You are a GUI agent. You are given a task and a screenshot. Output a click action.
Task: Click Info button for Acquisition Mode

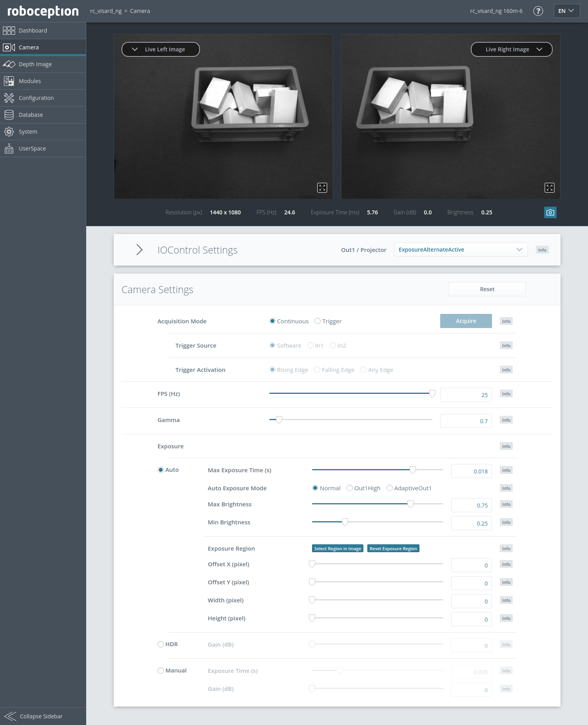(x=506, y=321)
